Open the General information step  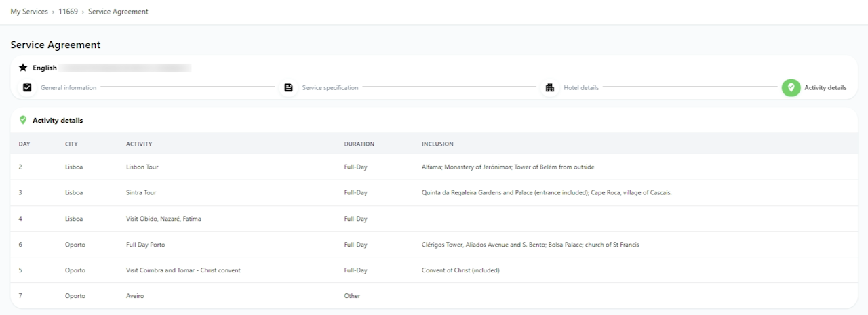click(x=68, y=87)
